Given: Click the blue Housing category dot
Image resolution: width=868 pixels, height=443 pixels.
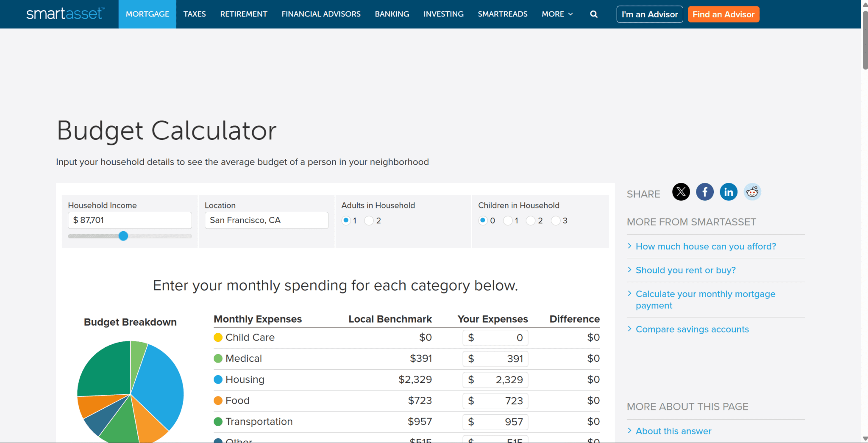Looking at the screenshot, I should coord(218,379).
